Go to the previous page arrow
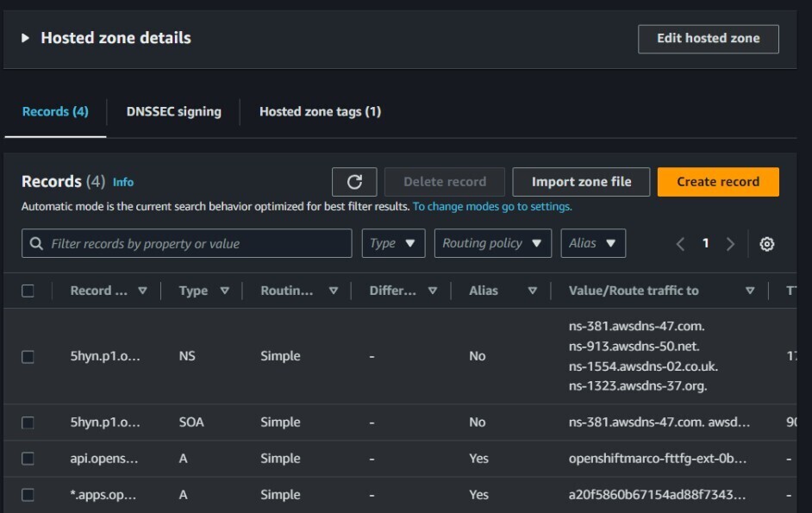The image size is (812, 513). coord(680,244)
